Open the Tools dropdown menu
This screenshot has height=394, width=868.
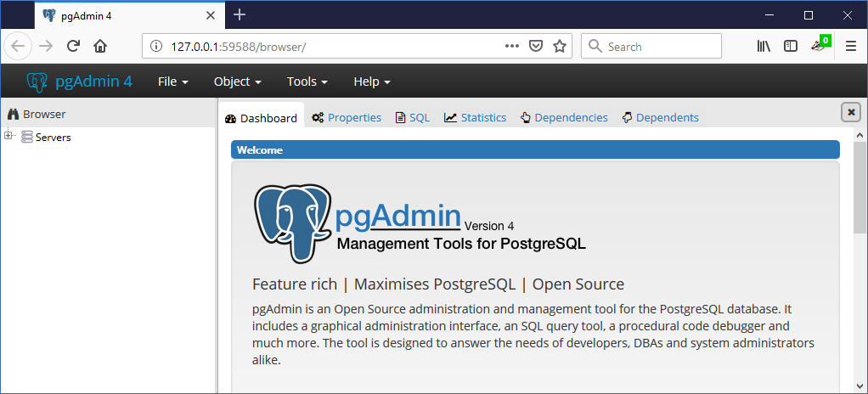307,82
